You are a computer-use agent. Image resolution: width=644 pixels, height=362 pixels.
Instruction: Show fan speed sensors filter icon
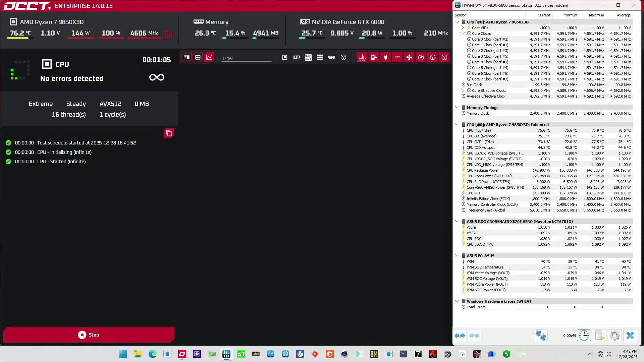click(409, 57)
